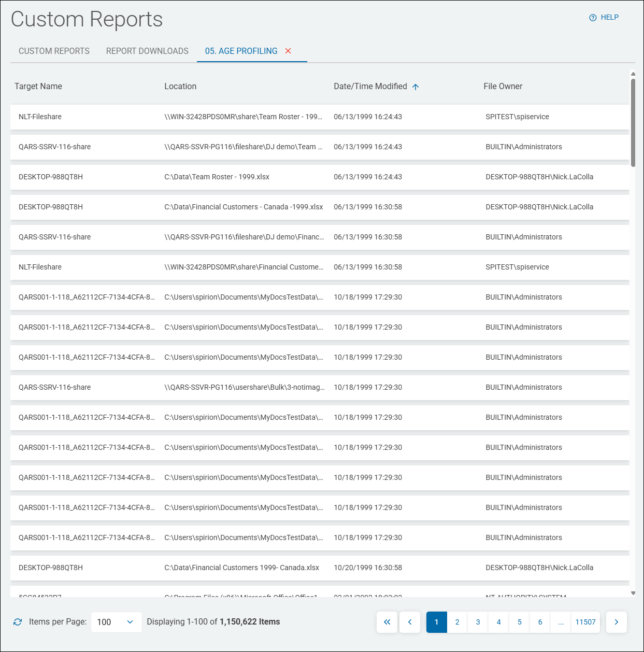Viewport: 644px width, 652px height.
Task: Open the Items per Page dropdown
Action: click(x=116, y=621)
